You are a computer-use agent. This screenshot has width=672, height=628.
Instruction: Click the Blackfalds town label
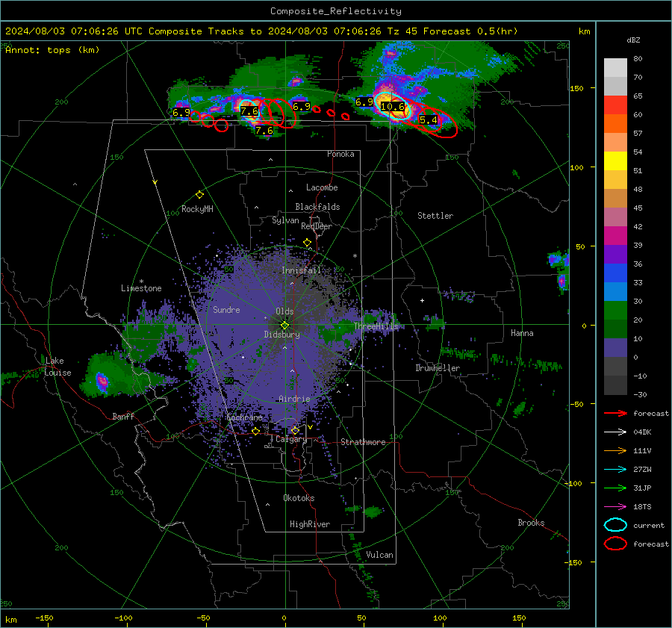click(x=317, y=207)
